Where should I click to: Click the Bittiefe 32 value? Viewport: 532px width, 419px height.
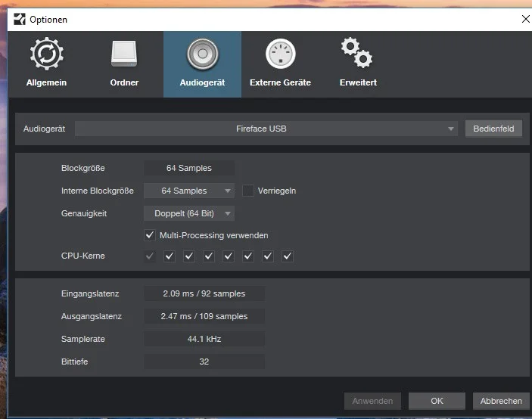[x=204, y=362]
